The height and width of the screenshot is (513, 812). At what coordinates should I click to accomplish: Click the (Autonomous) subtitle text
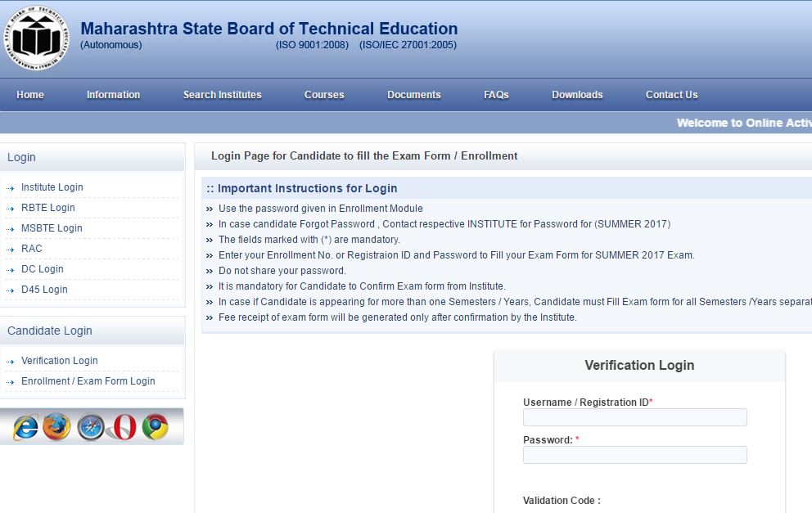(111, 45)
